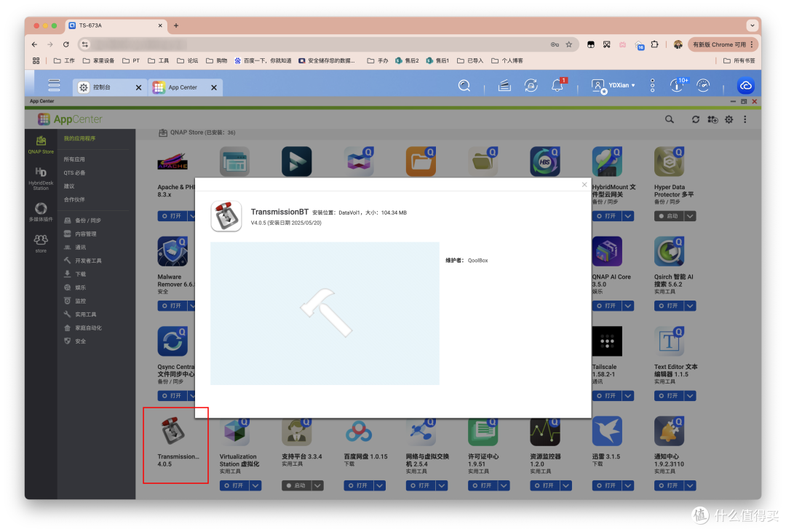Open the notifications bell icon
This screenshot has width=786, height=532.
click(x=557, y=86)
